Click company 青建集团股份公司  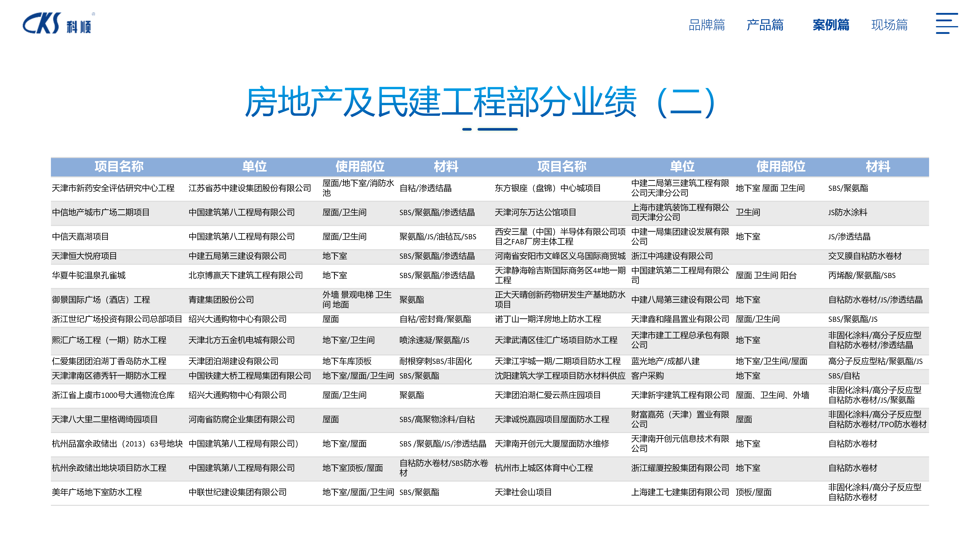click(x=221, y=300)
